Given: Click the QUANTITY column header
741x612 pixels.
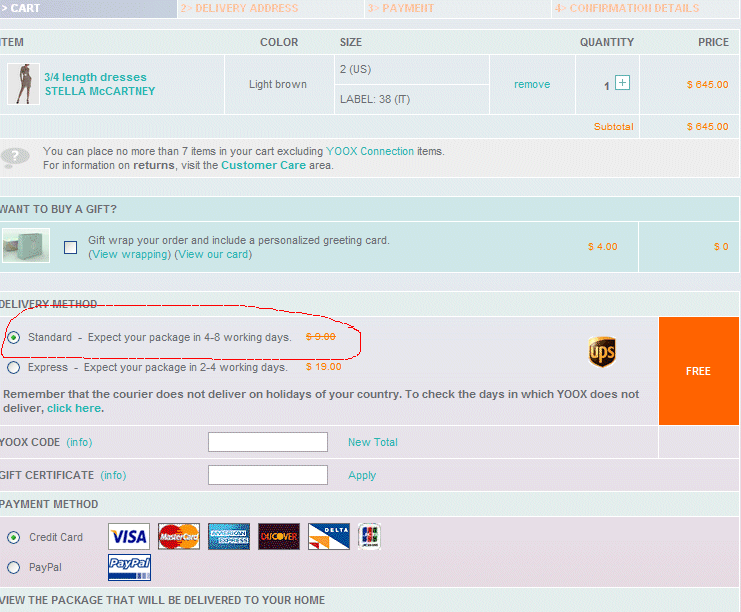Looking at the screenshot, I should coord(607,43).
